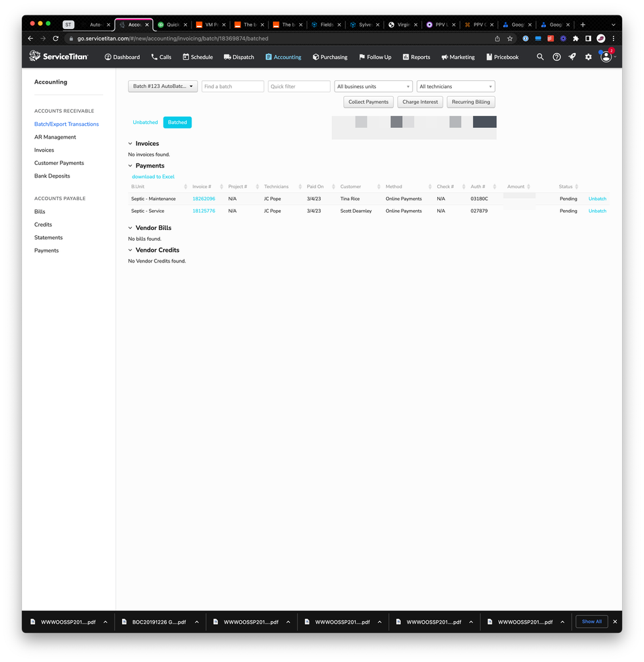Click the rocket launch icon
Viewport: 644px width, 662px height.
pyautogui.click(x=572, y=57)
